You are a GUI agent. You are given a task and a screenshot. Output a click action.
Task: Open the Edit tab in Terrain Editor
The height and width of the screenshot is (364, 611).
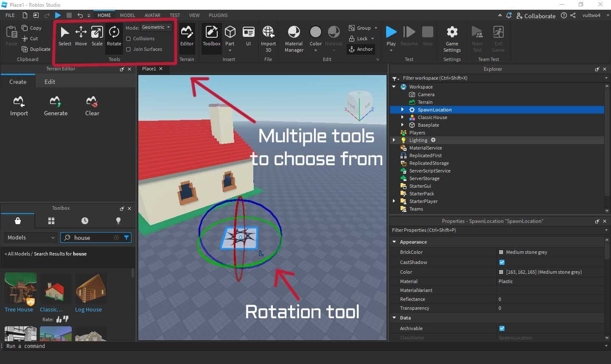coord(50,82)
